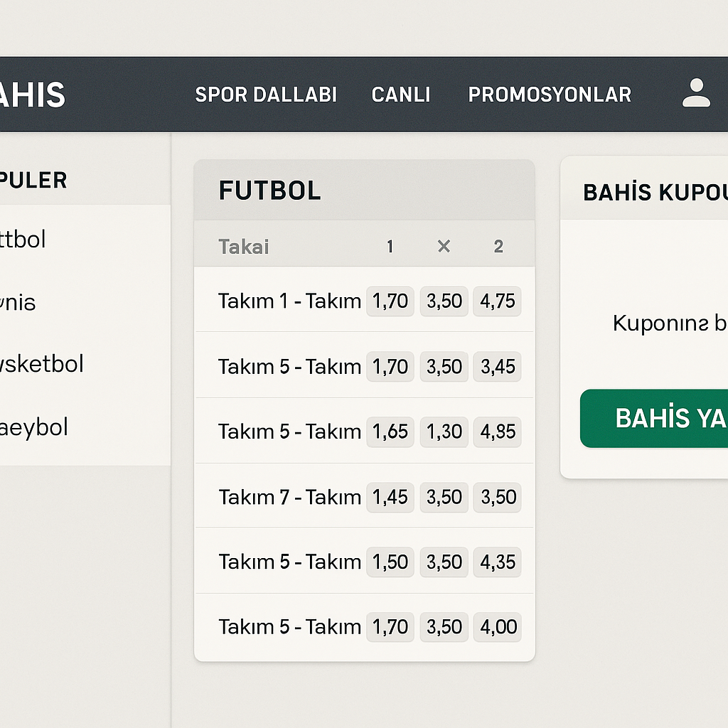Screen dimensions: 728x728
Task: Select away-win odds 4,35
Action: (498, 562)
